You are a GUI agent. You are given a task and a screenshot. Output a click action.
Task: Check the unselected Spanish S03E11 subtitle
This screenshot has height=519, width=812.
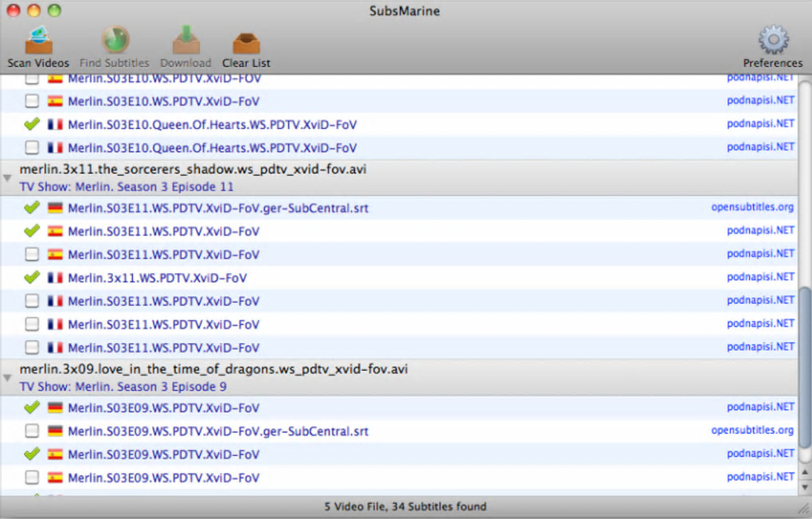tap(32, 254)
